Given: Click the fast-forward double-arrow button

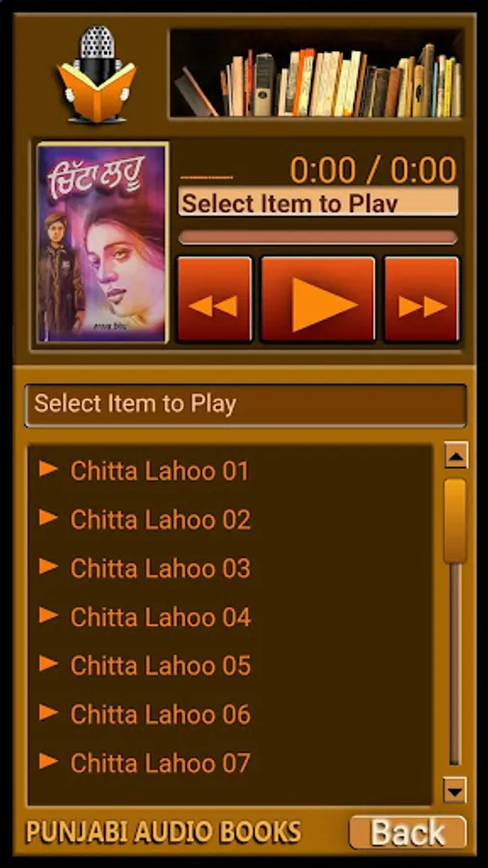Looking at the screenshot, I should click(x=421, y=300).
